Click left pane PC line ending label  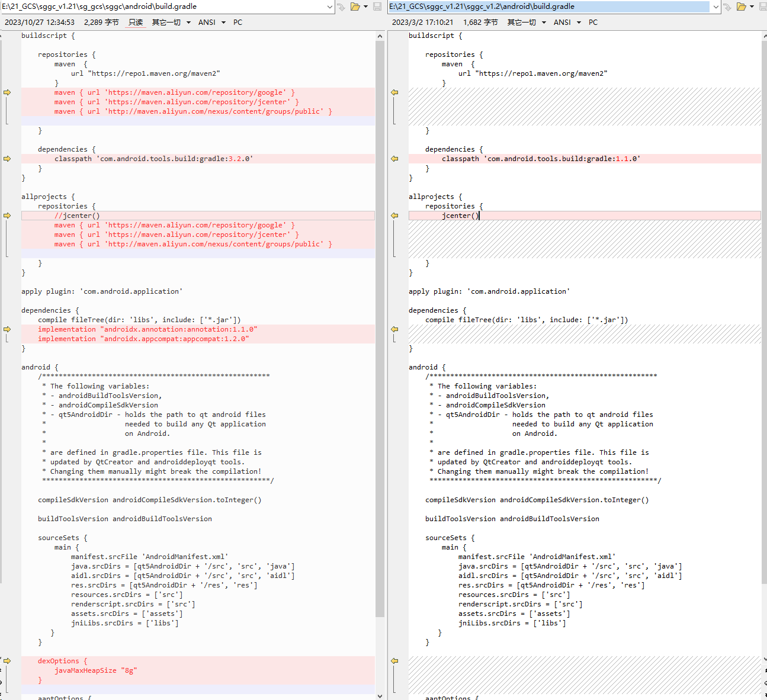tap(238, 23)
